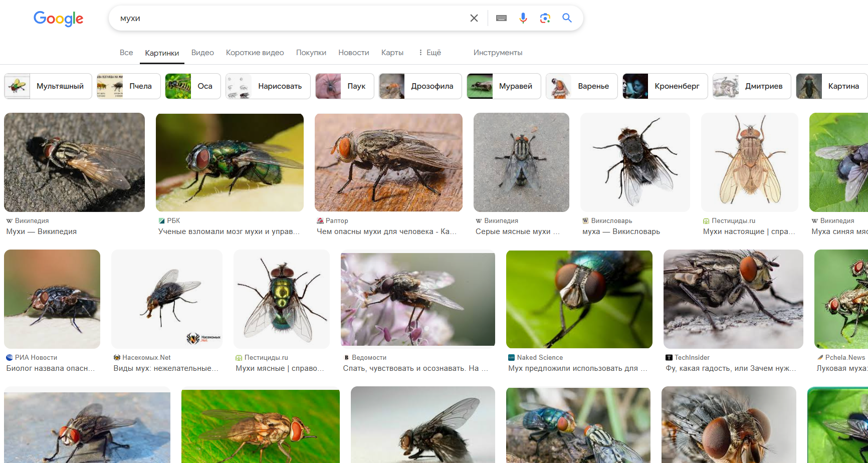Apply the 'Муравей' chip
This screenshot has width=868, height=463.
pos(504,86)
